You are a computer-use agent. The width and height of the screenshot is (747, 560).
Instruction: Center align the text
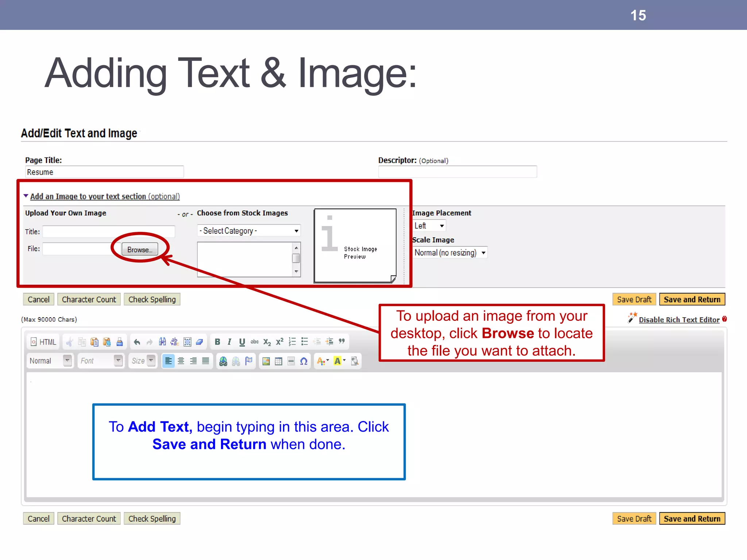pyautogui.click(x=181, y=361)
